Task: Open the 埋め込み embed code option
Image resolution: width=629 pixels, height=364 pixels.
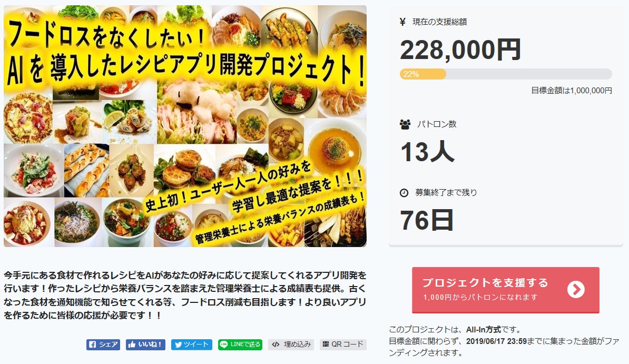Action: 291,345
